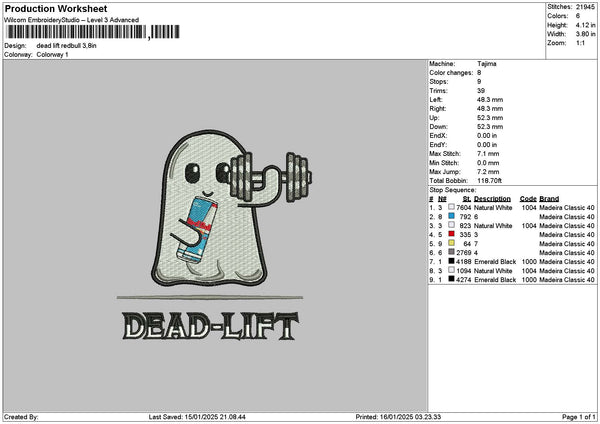Click "Emerald Black" in stop row 9
Image resolution: width=600 pixels, height=424 pixels.
pyautogui.click(x=495, y=280)
